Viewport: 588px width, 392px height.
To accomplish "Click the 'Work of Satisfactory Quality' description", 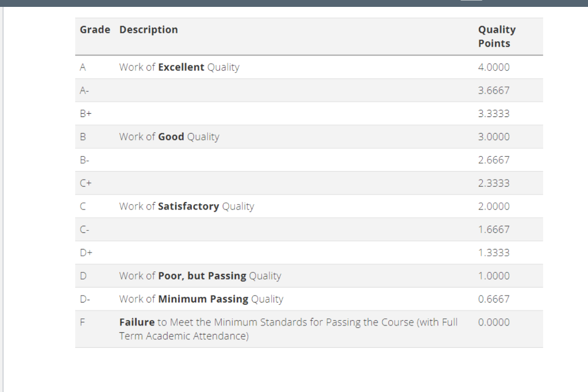I will coord(187,207).
